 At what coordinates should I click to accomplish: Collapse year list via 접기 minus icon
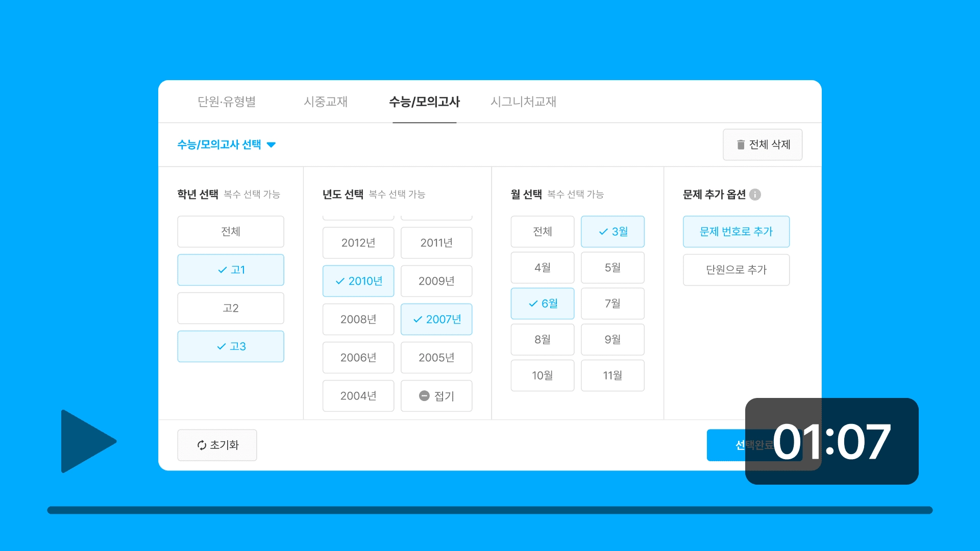[424, 396]
